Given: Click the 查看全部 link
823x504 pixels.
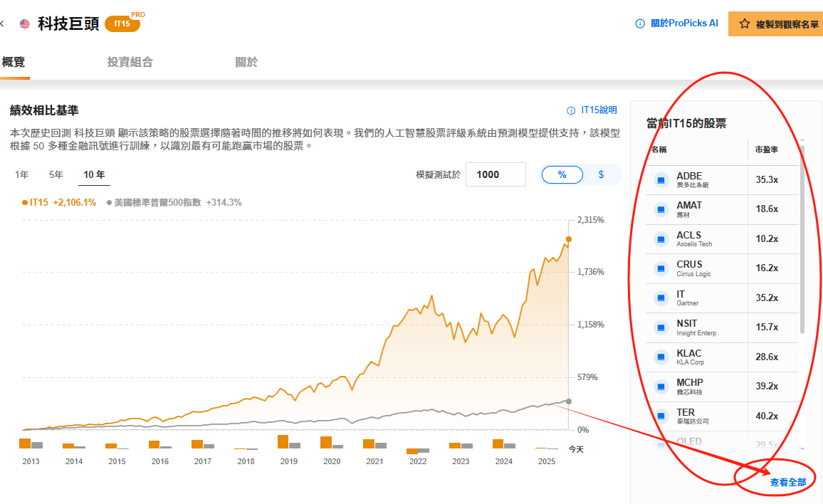Looking at the screenshot, I should (x=787, y=482).
